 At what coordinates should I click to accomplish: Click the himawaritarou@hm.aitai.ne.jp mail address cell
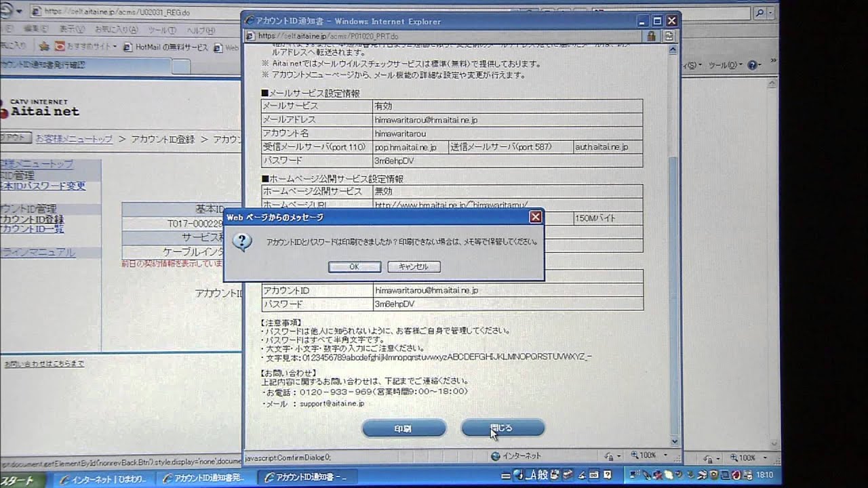[x=507, y=119]
